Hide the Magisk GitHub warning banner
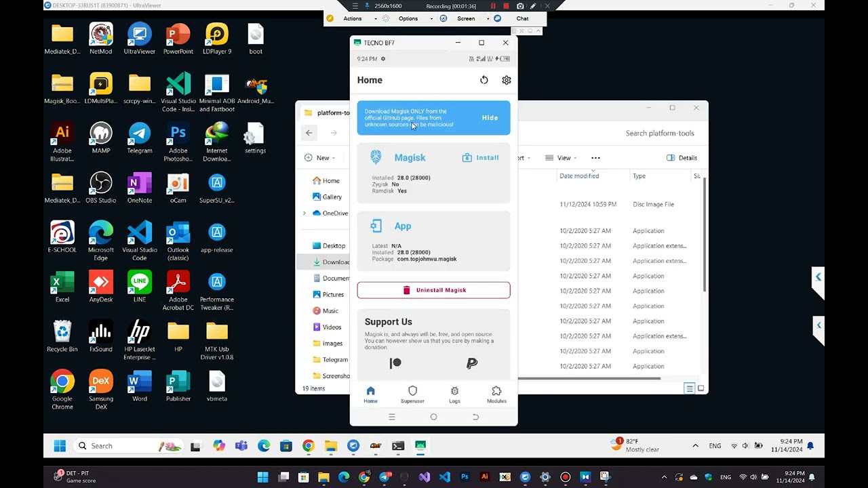868x488 pixels. 490,118
